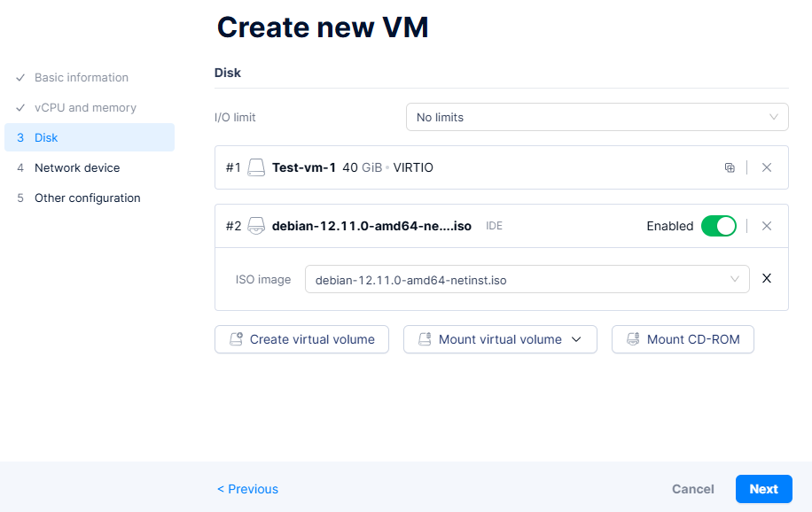This screenshot has height=512, width=812.
Task: Click the CD-ROM drive icon for disk #2
Action: pyautogui.click(x=256, y=226)
